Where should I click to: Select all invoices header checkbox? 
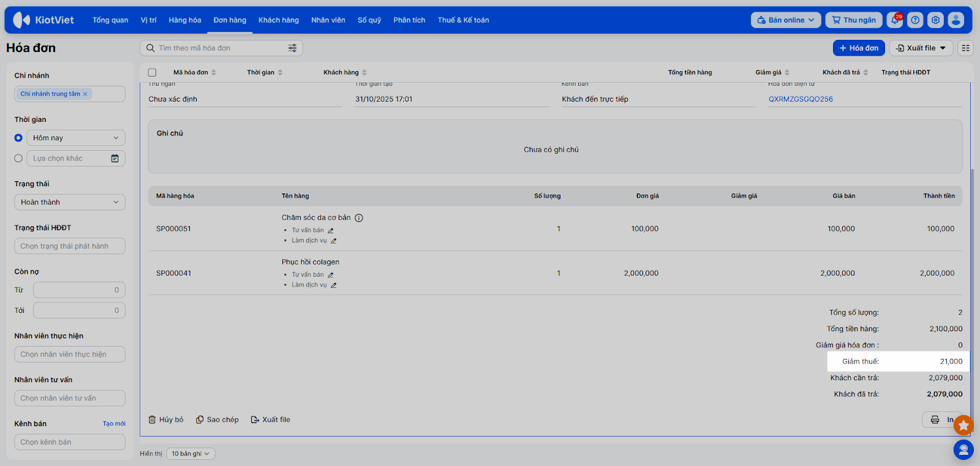(153, 72)
